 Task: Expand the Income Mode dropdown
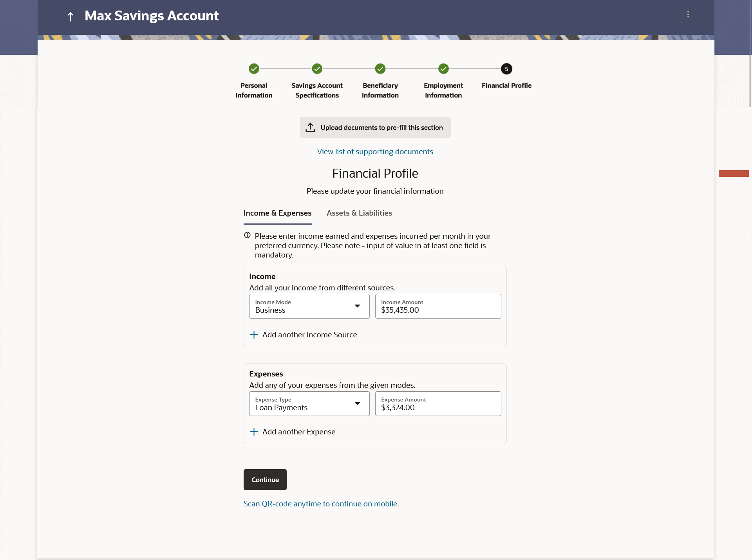[x=357, y=306]
